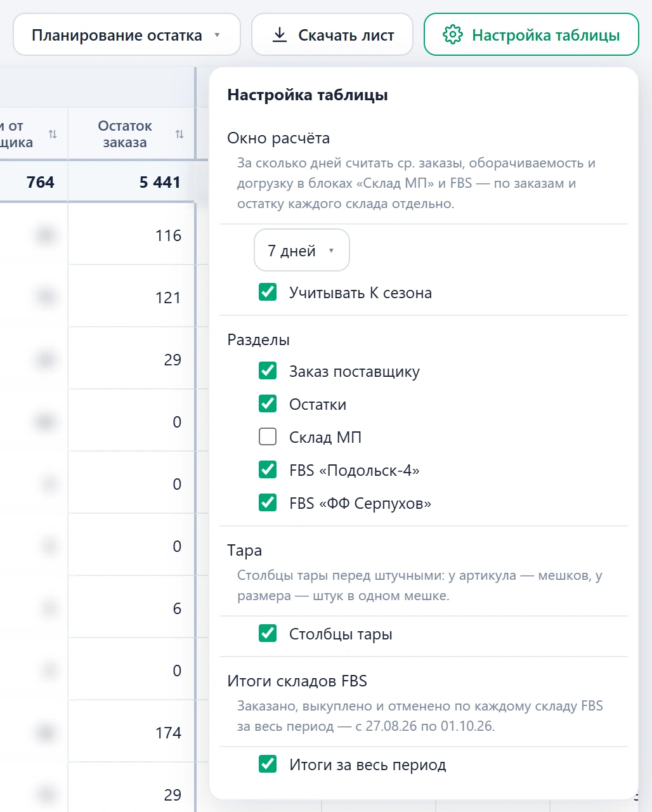This screenshot has height=812, width=652.
Task: Uncheck Заказ поставщику section
Action: (268, 371)
